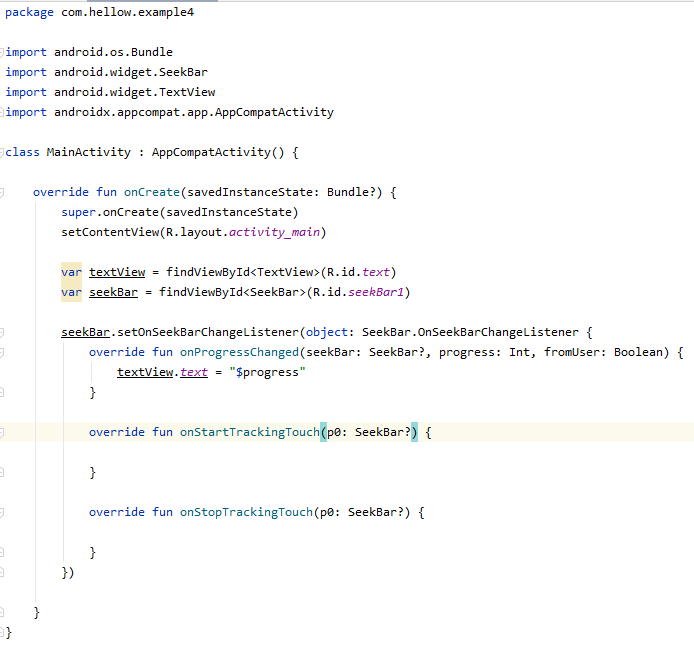Click "onCreate" in the override fun declaration

pyautogui.click(x=152, y=192)
